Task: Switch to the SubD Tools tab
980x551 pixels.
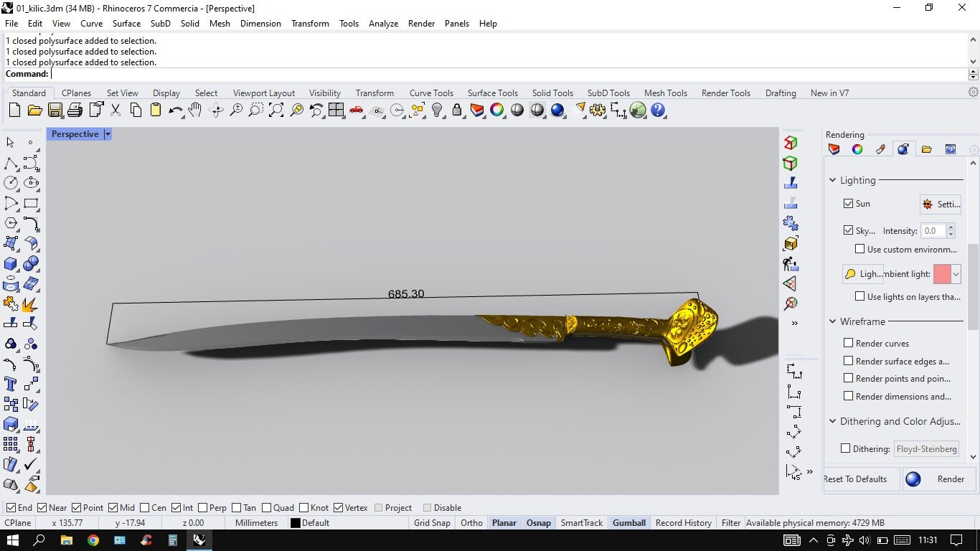Action: [x=608, y=93]
